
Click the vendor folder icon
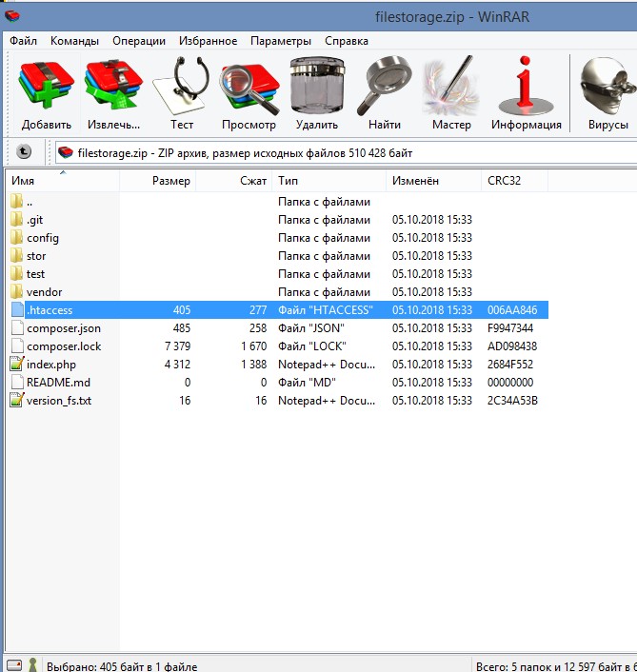pyautogui.click(x=17, y=291)
